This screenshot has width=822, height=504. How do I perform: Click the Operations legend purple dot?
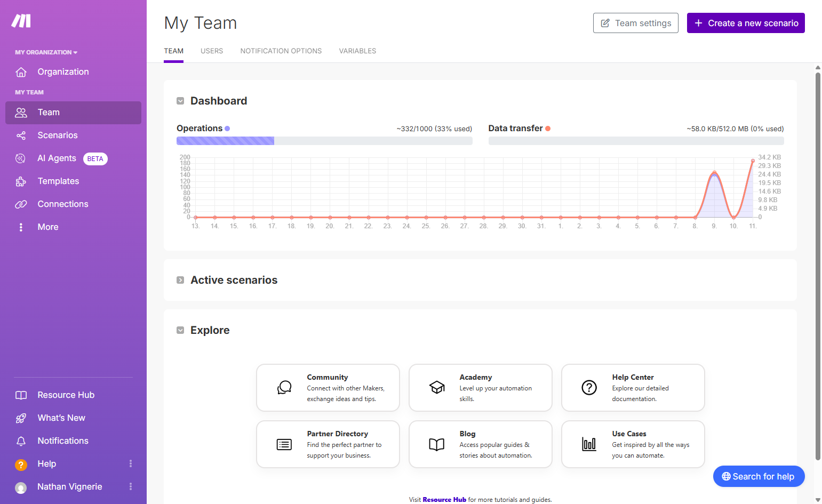(227, 129)
